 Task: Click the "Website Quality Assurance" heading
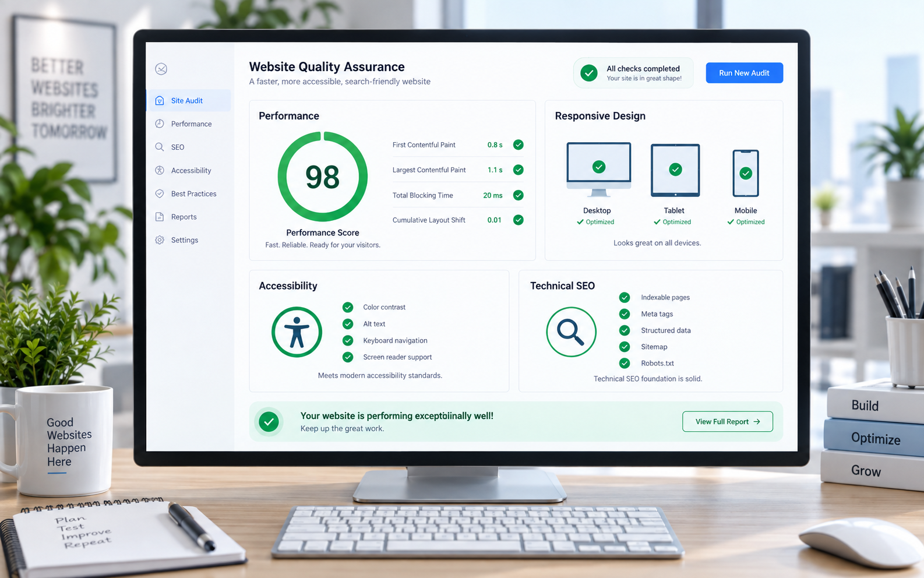point(327,66)
